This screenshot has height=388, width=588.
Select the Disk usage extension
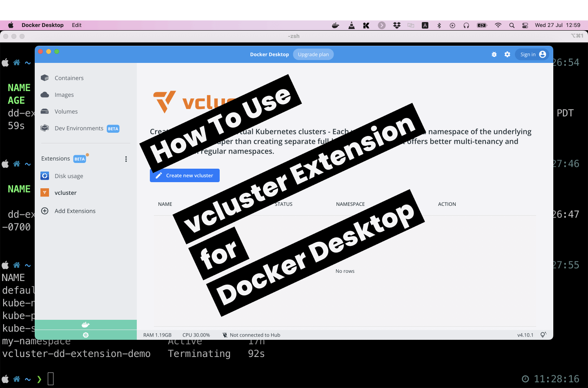(x=69, y=176)
